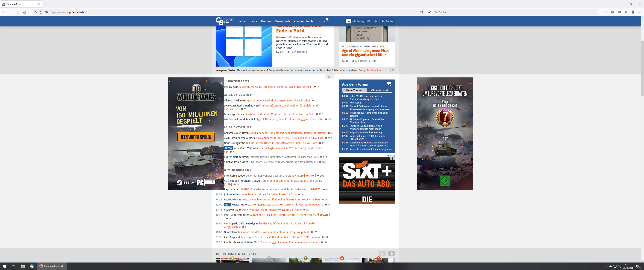Open the uBlock Origin shield extension
644x270 pixels.
tap(613, 12)
